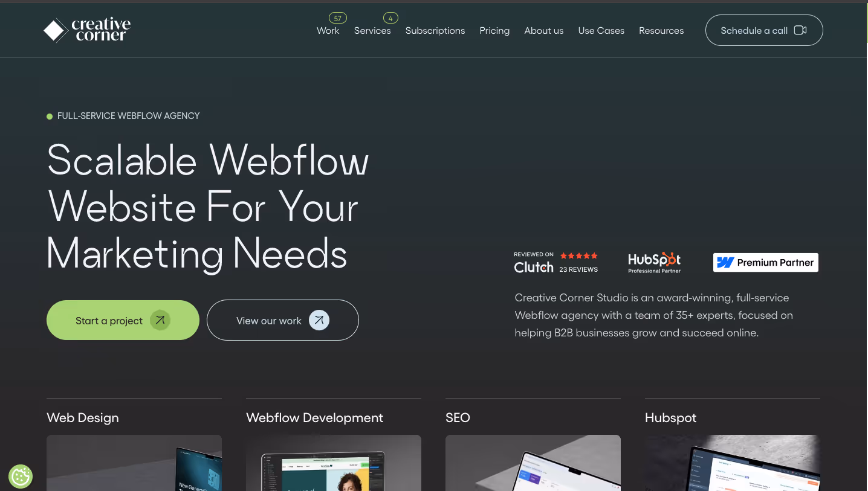Click the Start a project button

point(123,320)
